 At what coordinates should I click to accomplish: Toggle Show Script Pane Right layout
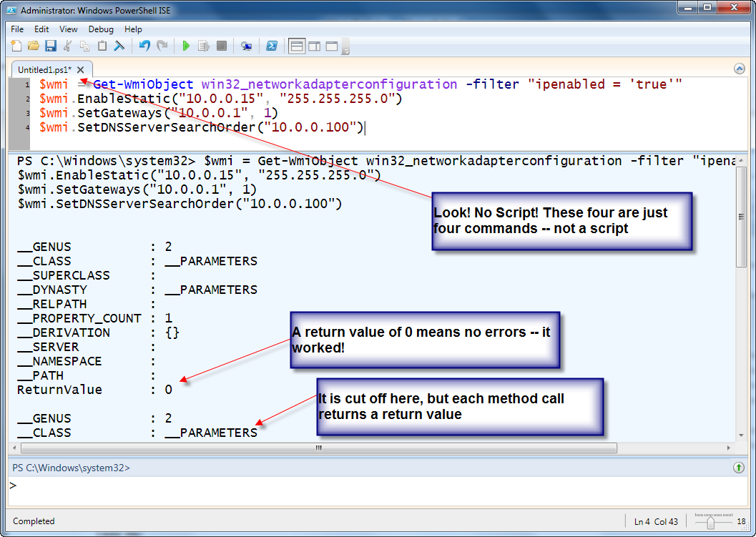coord(315,46)
